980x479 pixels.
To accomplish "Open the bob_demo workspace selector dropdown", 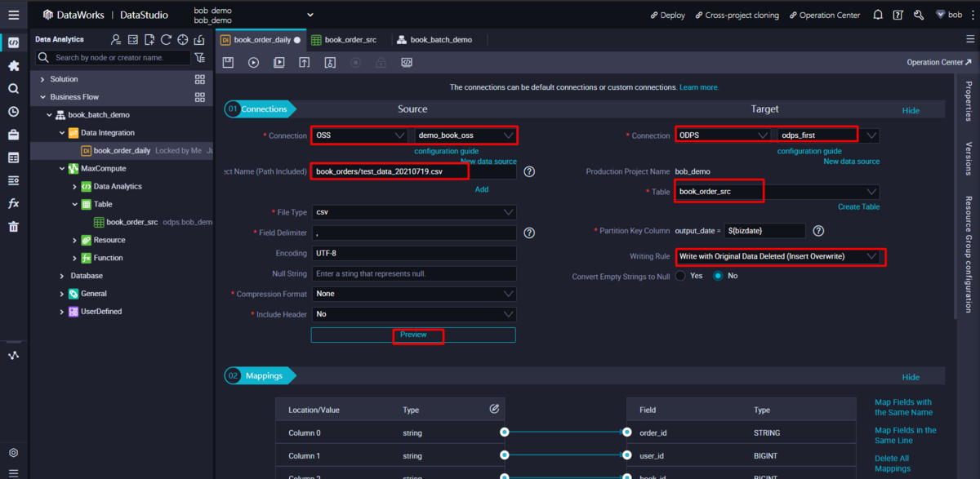I will (310, 15).
